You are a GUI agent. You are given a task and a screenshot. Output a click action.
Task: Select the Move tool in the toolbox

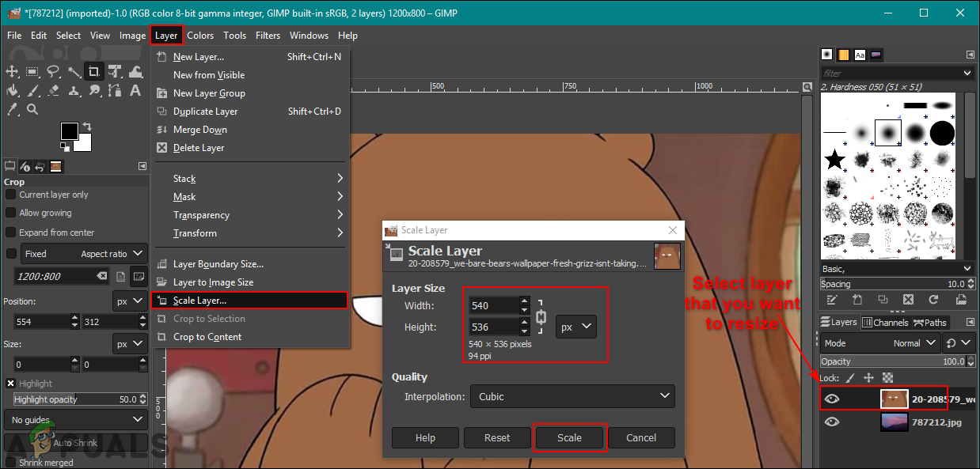13,71
